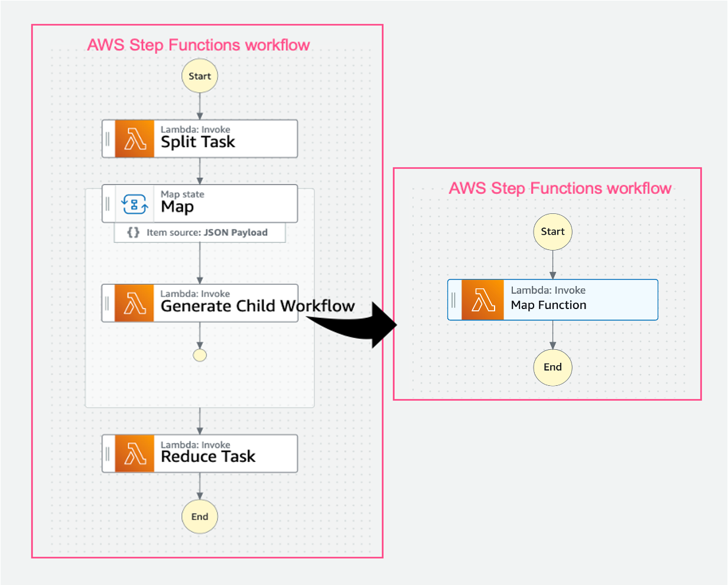728x585 pixels.
Task: Click the curly braces Item source icon
Action: (x=134, y=233)
